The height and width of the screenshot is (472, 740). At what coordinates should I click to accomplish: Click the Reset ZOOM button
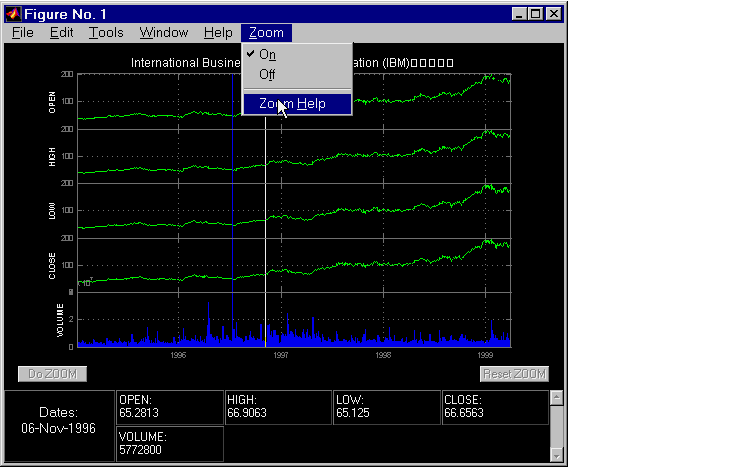514,374
